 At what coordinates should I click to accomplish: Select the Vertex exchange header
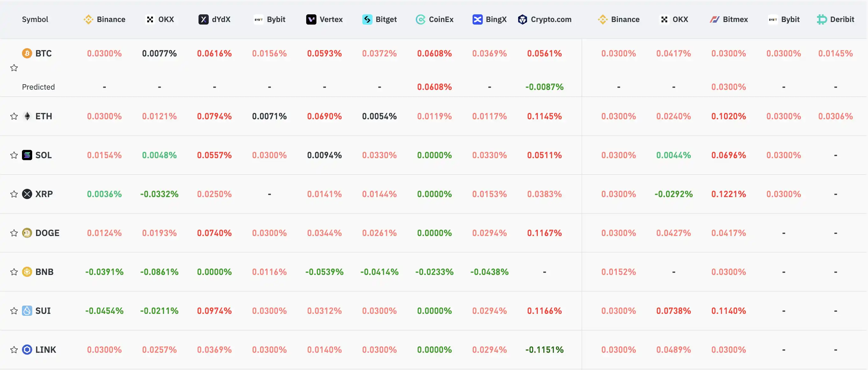324,19
